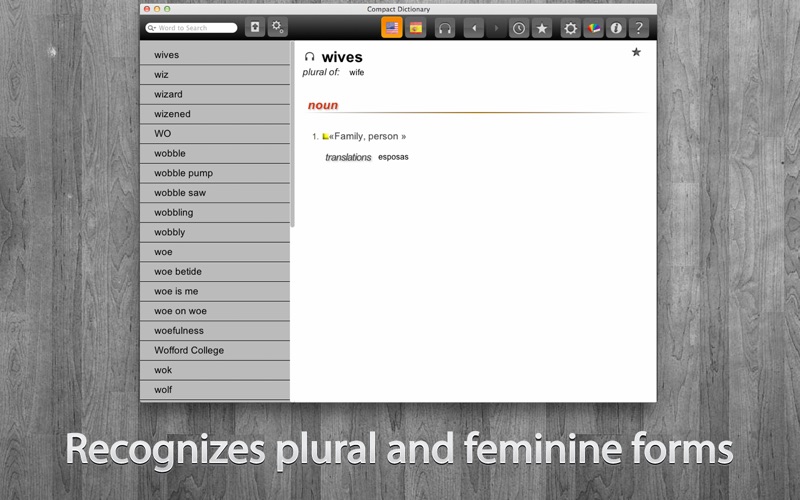Click the 'esposas' translation

click(393, 157)
